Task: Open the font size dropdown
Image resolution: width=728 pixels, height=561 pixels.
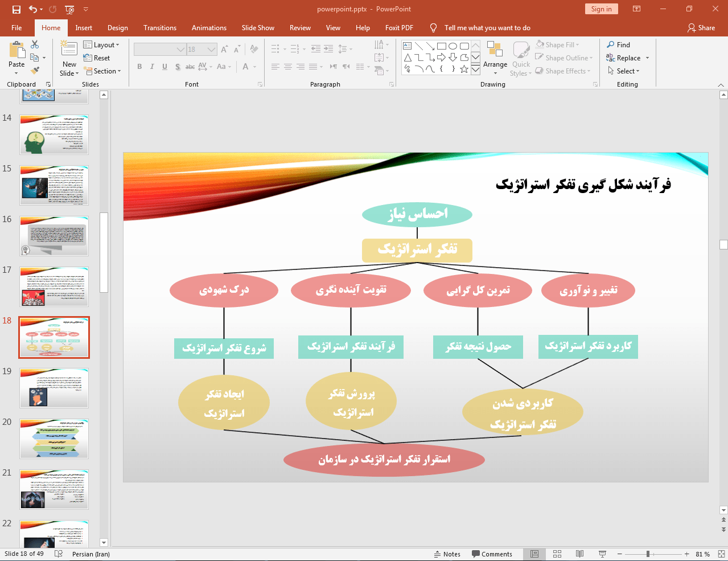Action: [x=212, y=50]
